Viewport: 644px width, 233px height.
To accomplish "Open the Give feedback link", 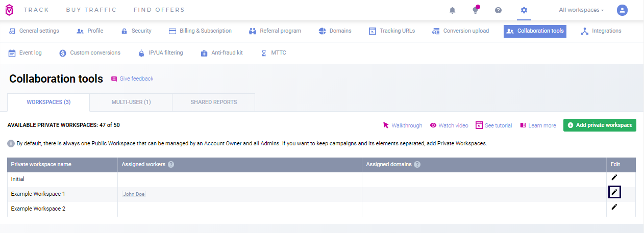I will pyautogui.click(x=132, y=79).
